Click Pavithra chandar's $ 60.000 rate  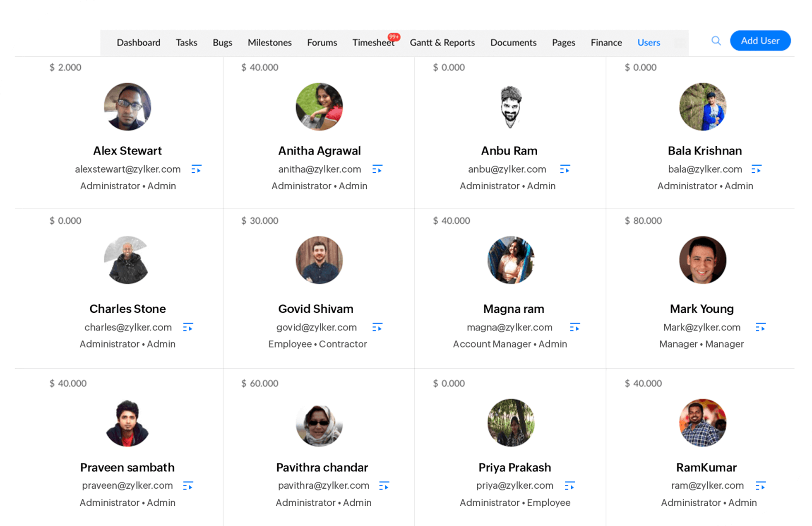click(259, 383)
